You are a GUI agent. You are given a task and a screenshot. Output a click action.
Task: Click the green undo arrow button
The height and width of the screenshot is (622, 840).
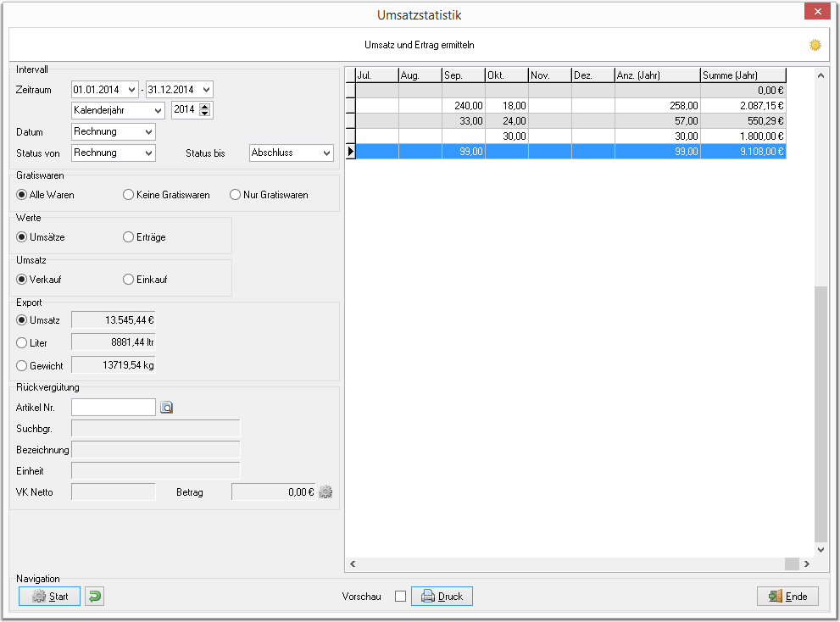[x=94, y=597]
